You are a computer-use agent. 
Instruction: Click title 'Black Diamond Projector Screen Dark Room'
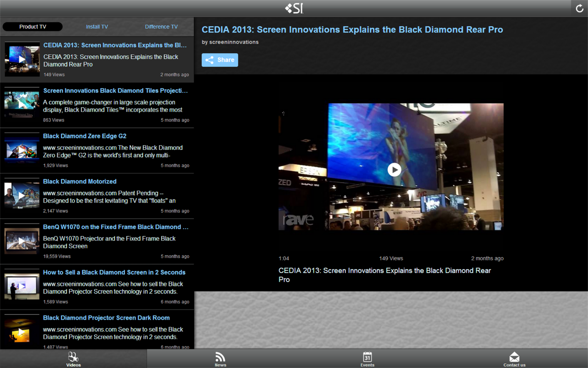tap(107, 318)
